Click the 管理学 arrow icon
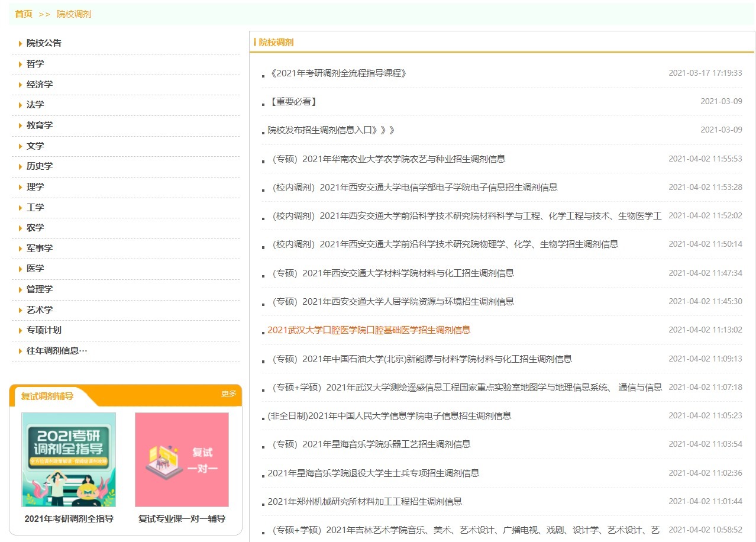 coord(20,289)
